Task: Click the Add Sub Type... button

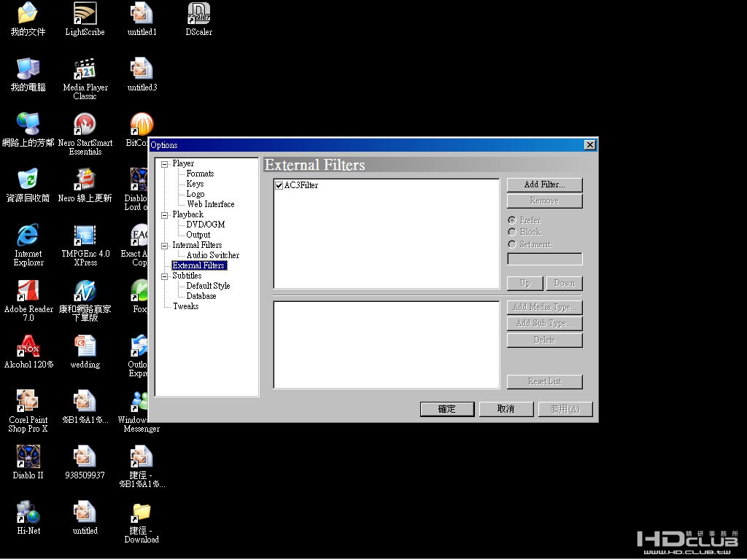Action: [x=544, y=323]
